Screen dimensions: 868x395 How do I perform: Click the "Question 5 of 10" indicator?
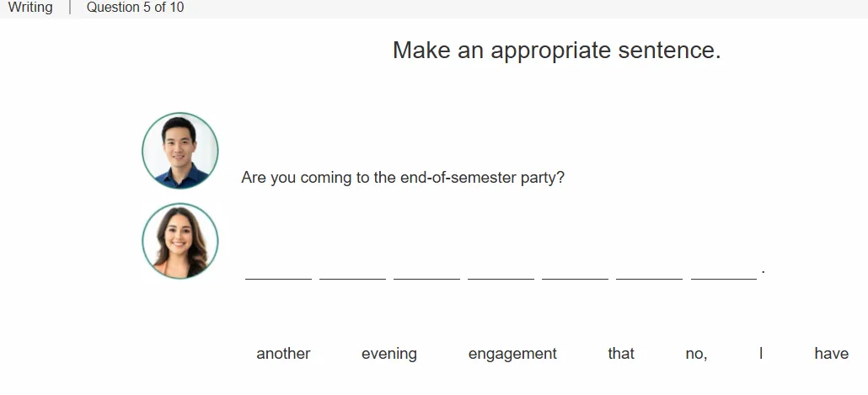(135, 8)
